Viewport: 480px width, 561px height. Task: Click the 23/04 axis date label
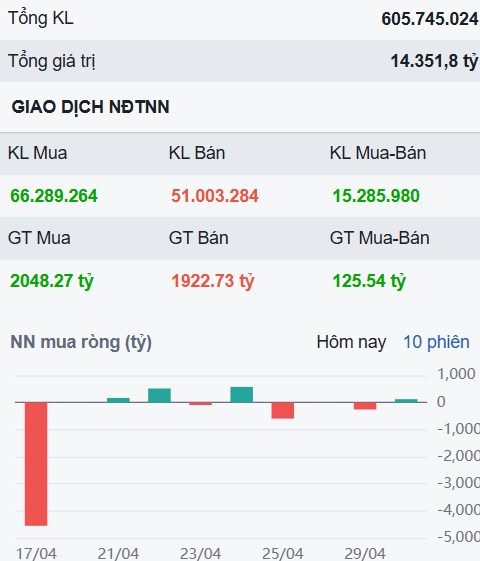pos(201,553)
